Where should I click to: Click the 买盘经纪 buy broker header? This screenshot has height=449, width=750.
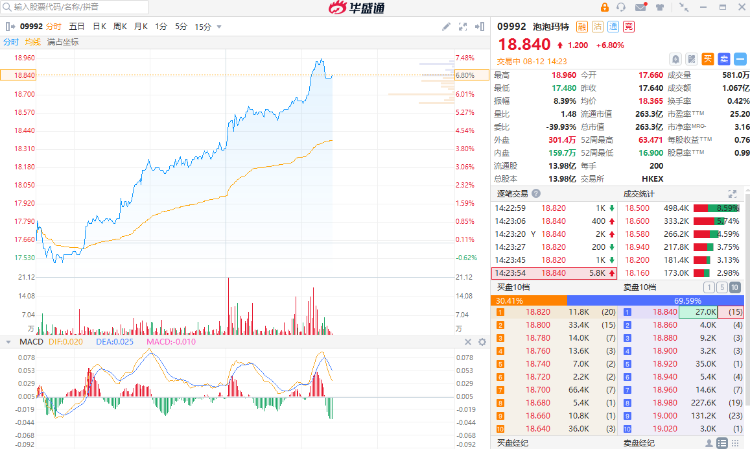tap(512, 443)
